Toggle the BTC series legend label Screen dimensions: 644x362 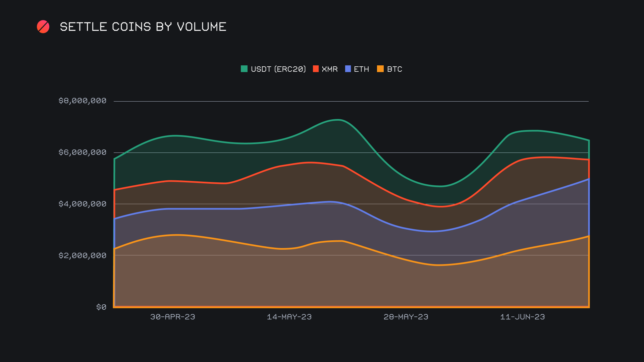click(x=394, y=69)
